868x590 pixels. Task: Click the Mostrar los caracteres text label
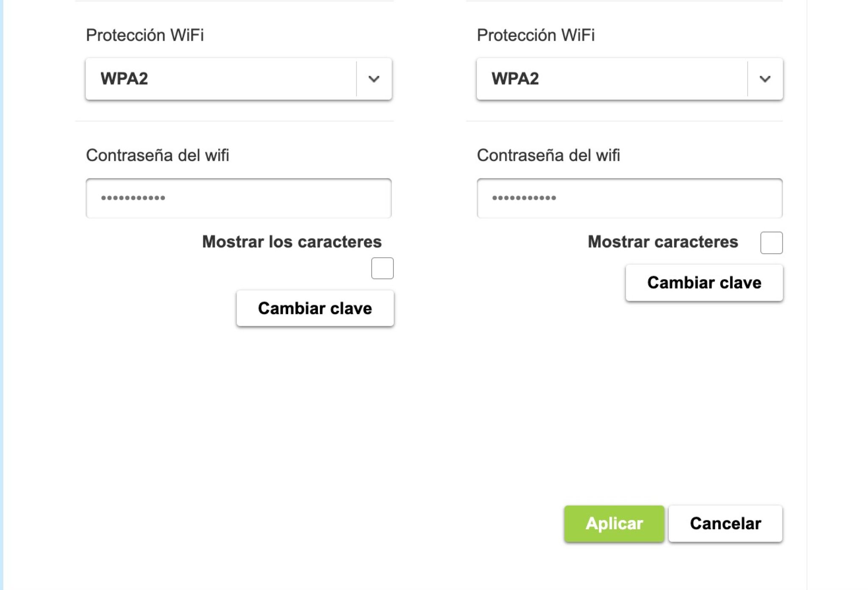(292, 242)
